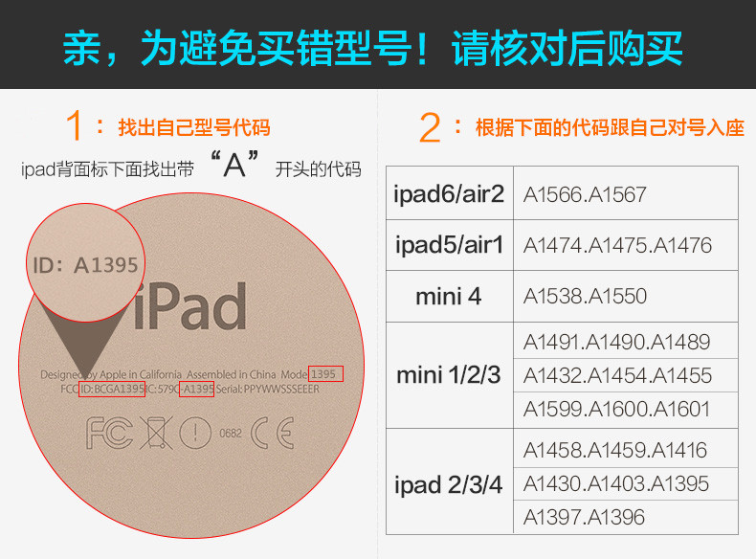
Task: Click the orange number 1 step marker
Action: pyautogui.click(x=77, y=128)
